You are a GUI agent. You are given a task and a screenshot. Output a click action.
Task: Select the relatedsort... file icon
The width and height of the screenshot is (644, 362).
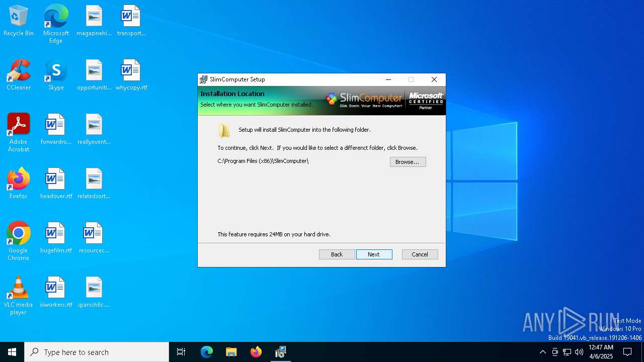tap(94, 184)
